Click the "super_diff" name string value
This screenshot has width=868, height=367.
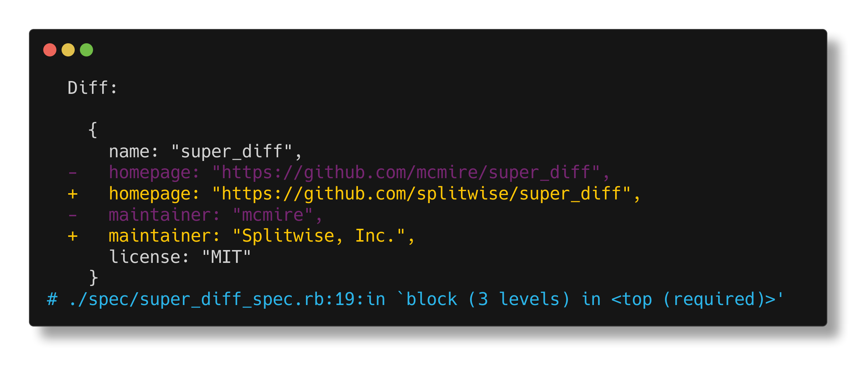point(232,152)
